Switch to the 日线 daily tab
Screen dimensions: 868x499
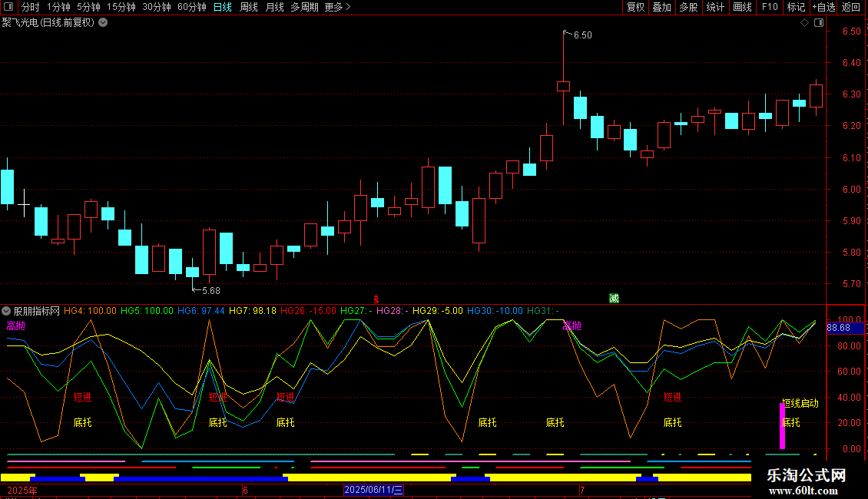[223, 7]
